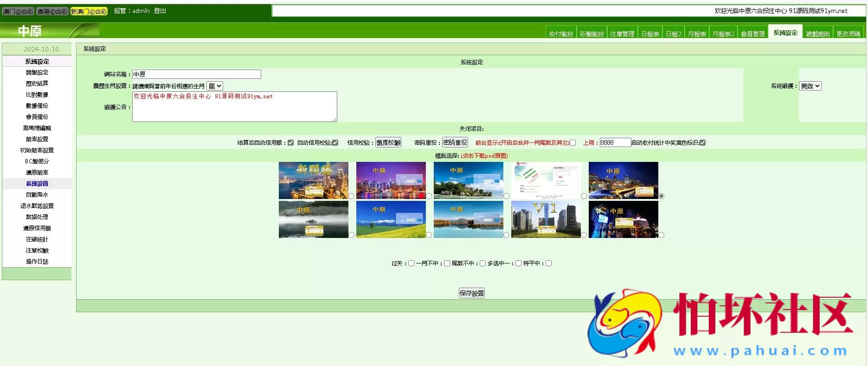Open 還原信用額 in the sidebar
The image size is (868, 366).
(x=37, y=228)
